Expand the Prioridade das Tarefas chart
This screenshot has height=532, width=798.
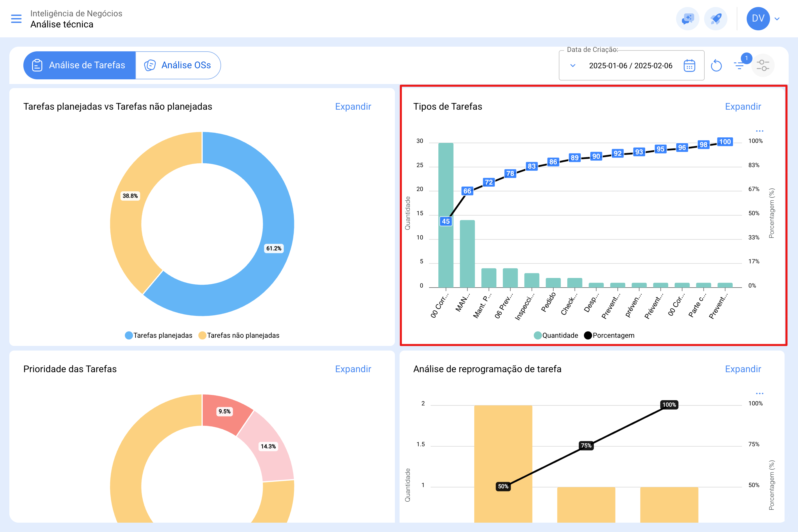[x=353, y=369]
